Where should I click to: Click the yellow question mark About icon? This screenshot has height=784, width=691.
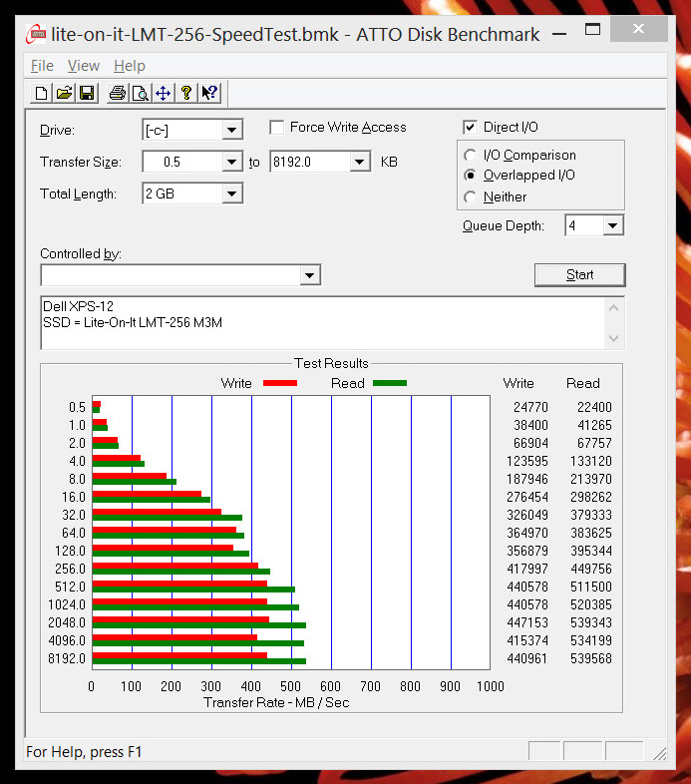point(186,93)
